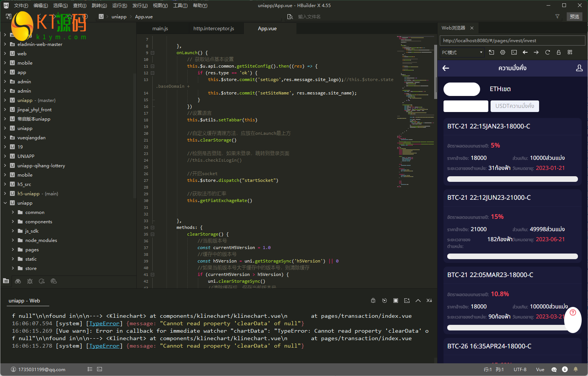Expand the eladmin-web-master project
The width and height of the screenshot is (588, 376).
(5, 44)
